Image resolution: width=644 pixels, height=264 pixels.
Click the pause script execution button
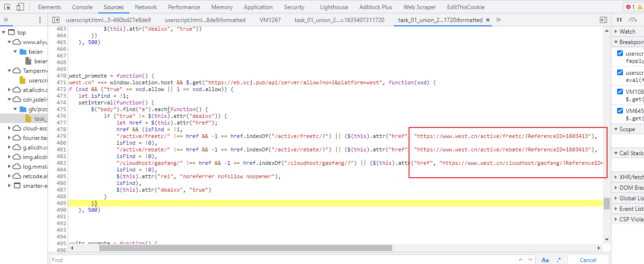tap(619, 20)
